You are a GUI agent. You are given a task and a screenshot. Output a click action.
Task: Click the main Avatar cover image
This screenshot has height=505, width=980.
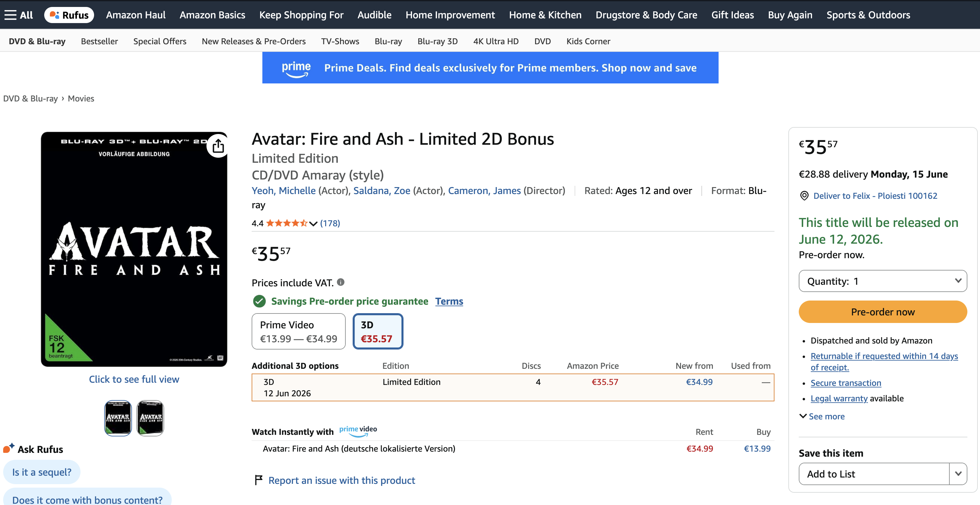coord(134,249)
